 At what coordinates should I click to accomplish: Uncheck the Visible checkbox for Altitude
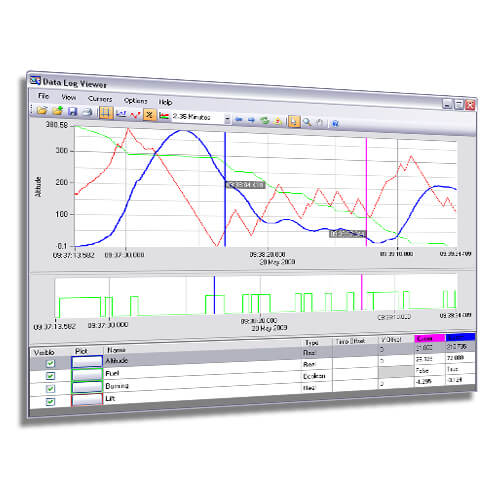click(50, 363)
